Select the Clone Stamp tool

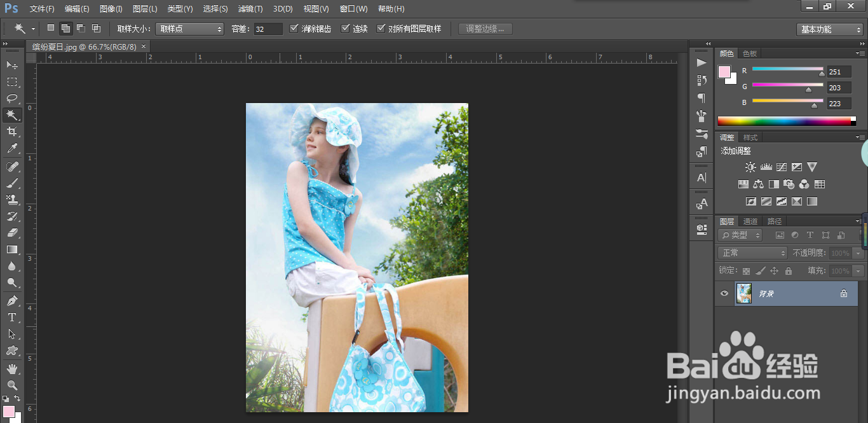[x=12, y=200]
